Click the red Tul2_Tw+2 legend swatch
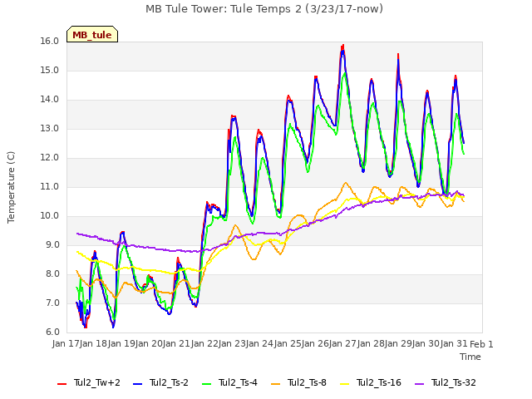The height and width of the screenshot is (399, 532). (62, 384)
